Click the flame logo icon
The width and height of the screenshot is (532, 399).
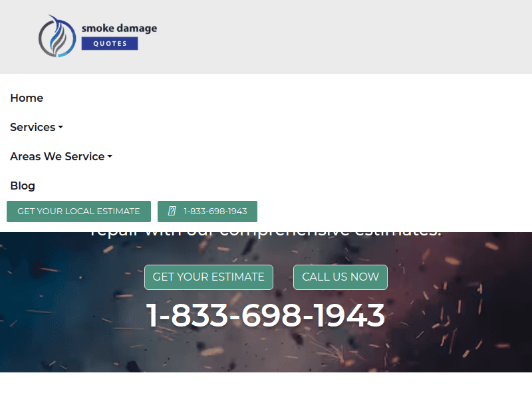click(x=58, y=37)
